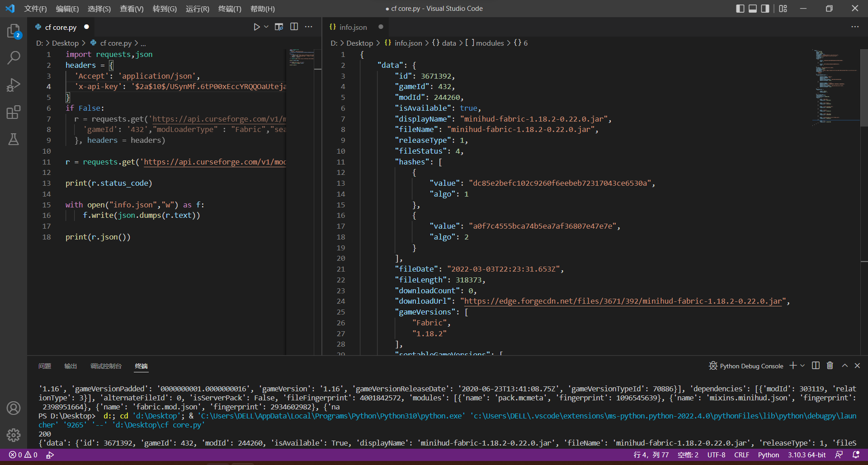868x465 pixels.
Task: Switch to the info.json tab
Action: coord(352,27)
